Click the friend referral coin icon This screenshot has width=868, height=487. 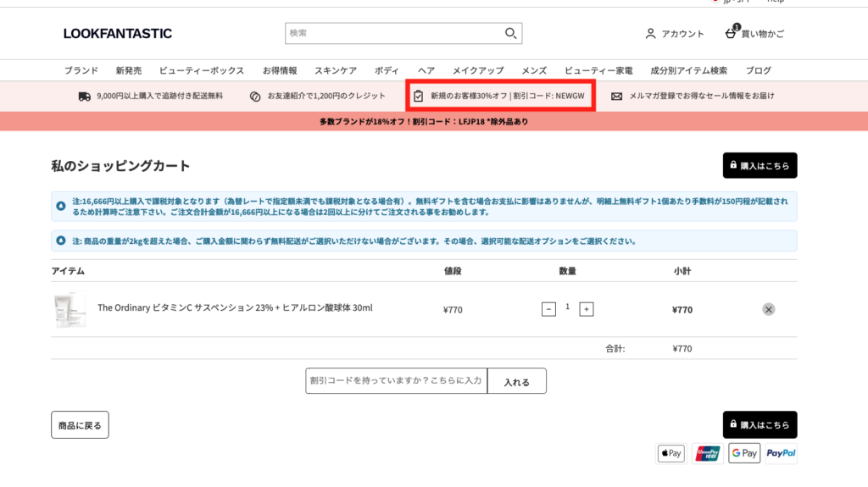pyautogui.click(x=255, y=97)
